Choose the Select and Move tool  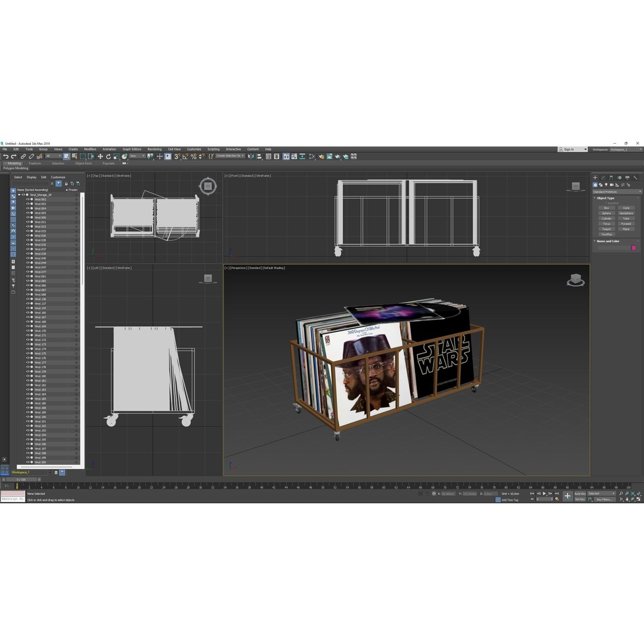click(x=100, y=156)
